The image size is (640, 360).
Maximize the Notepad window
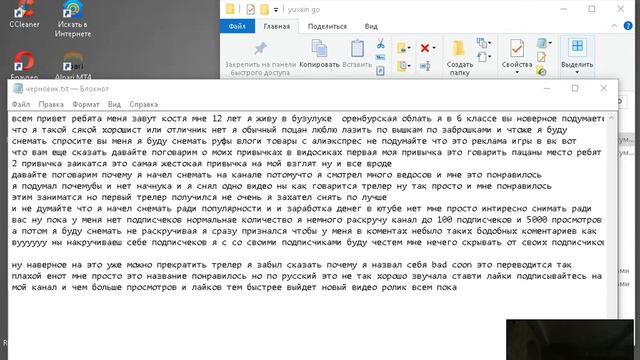point(575,88)
